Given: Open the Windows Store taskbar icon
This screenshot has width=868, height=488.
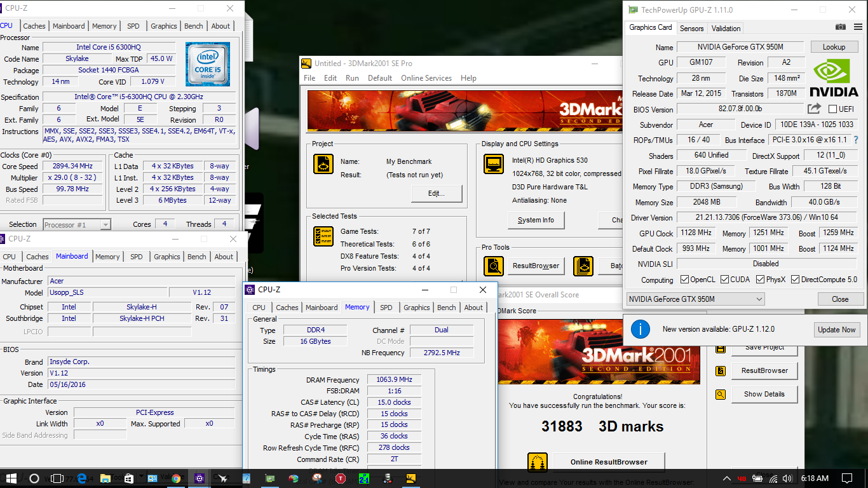Looking at the screenshot, I should pos(128,478).
